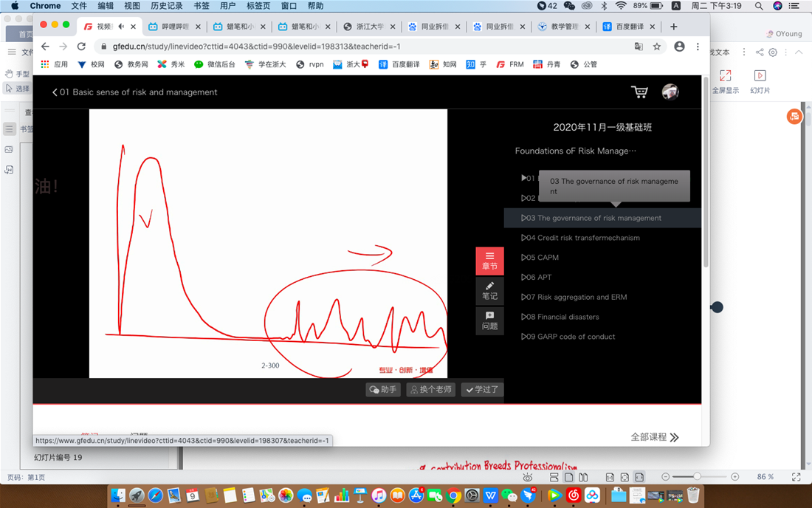Bookmark this page with the star icon
This screenshot has height=508, width=812.
coord(657,47)
